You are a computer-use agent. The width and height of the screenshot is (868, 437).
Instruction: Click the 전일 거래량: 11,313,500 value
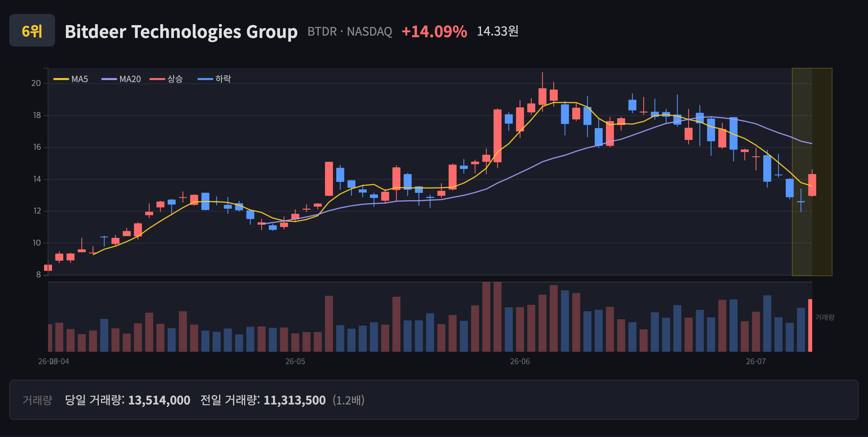pos(263,400)
